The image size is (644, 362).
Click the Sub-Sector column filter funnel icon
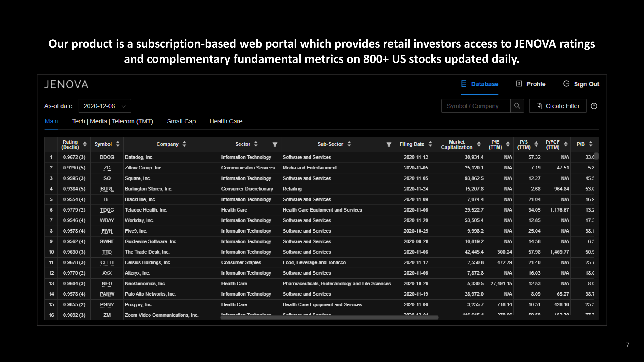tap(389, 144)
